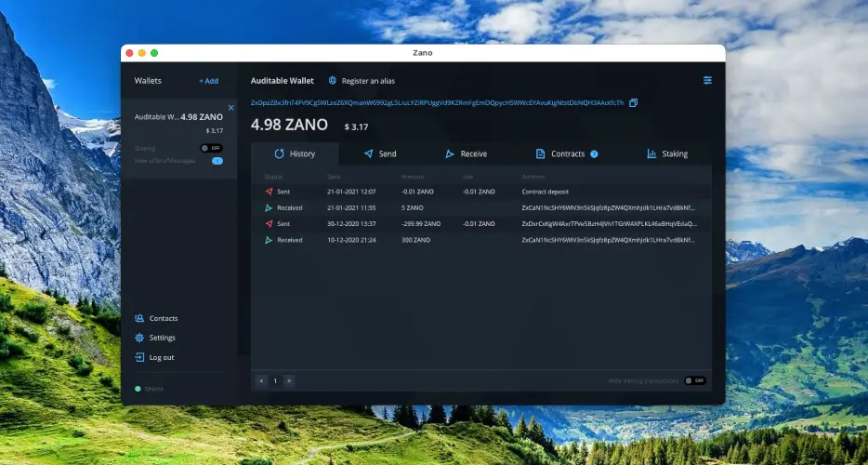868x465 pixels.
Task: Click the blue notification badge on Contracts
Action: click(594, 154)
